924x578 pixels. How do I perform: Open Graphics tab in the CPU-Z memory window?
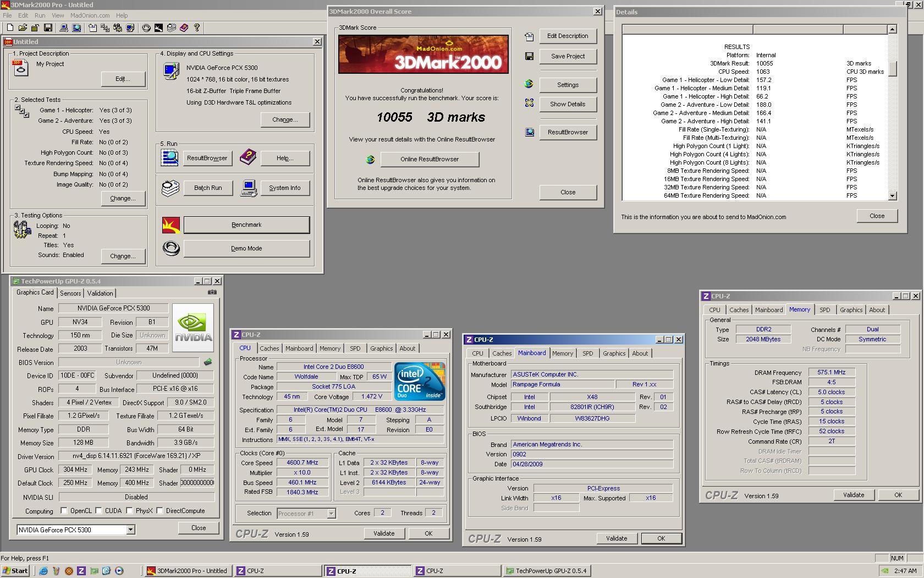coord(851,310)
